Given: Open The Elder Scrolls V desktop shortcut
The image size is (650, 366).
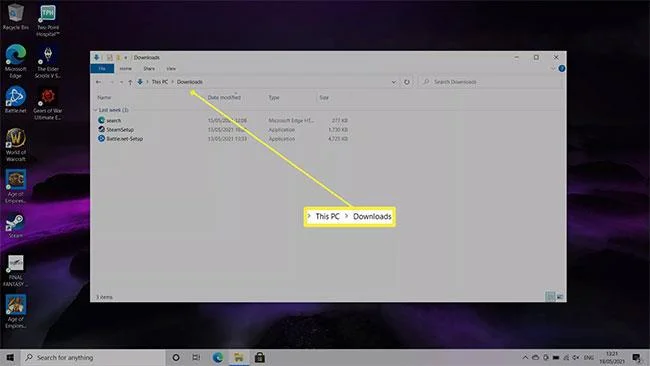Looking at the screenshot, I should pyautogui.click(x=48, y=62).
